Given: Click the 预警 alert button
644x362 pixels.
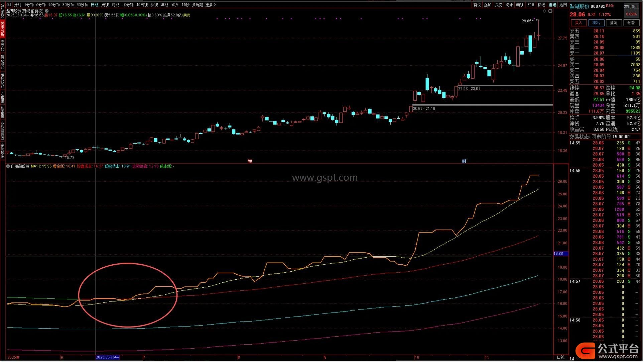Looking at the screenshot, I should tap(631, 23).
